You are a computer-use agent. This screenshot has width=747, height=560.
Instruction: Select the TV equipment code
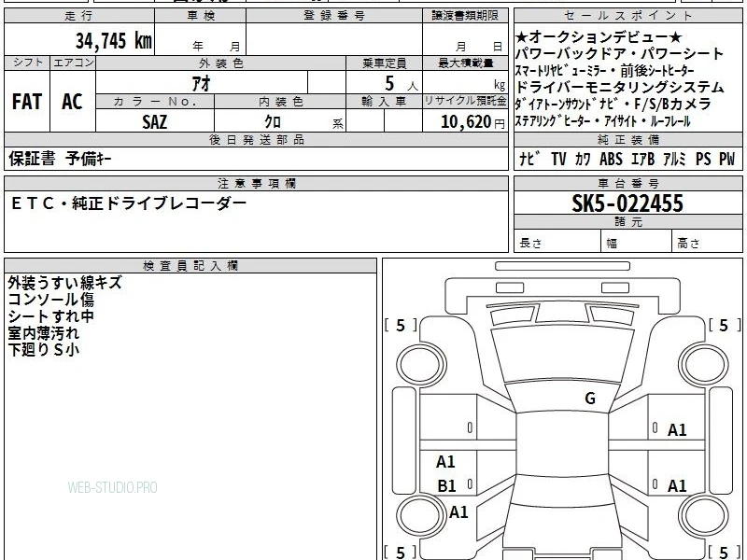[x=558, y=159]
